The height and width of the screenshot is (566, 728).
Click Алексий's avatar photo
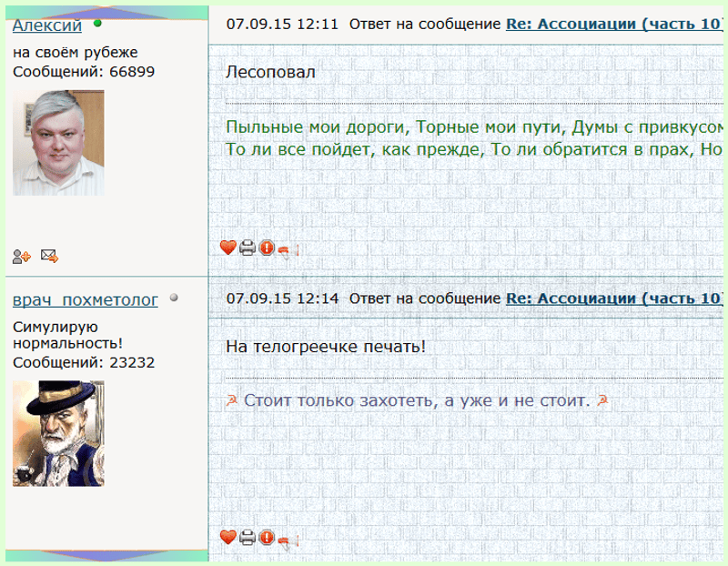58,143
